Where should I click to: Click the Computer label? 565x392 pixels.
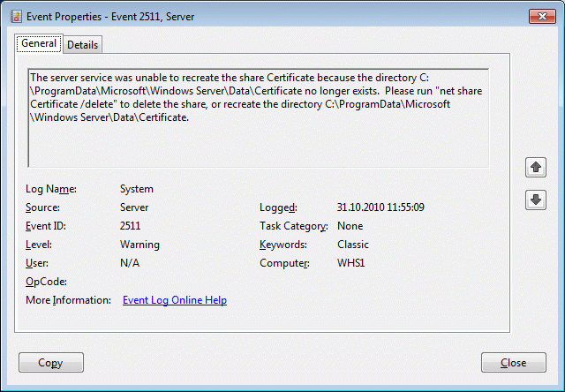click(284, 263)
